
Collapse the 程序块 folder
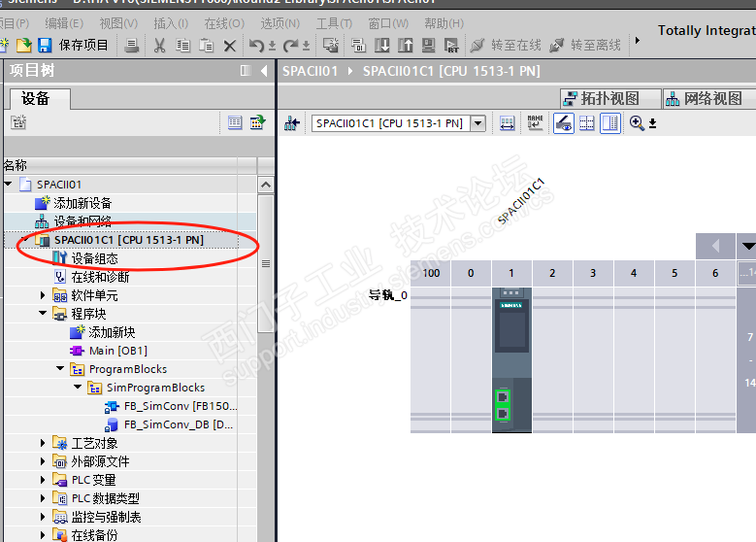[43, 314]
